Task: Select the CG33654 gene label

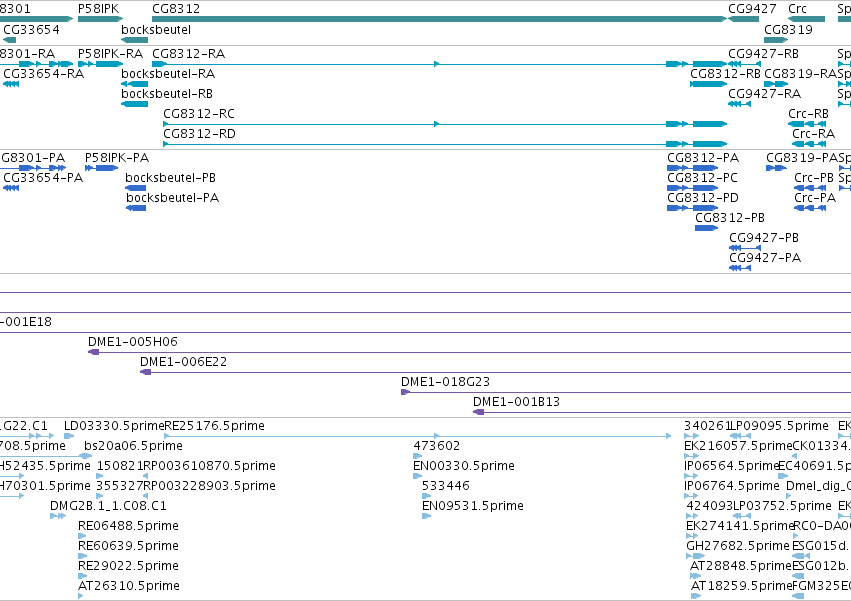Action: 31,29
